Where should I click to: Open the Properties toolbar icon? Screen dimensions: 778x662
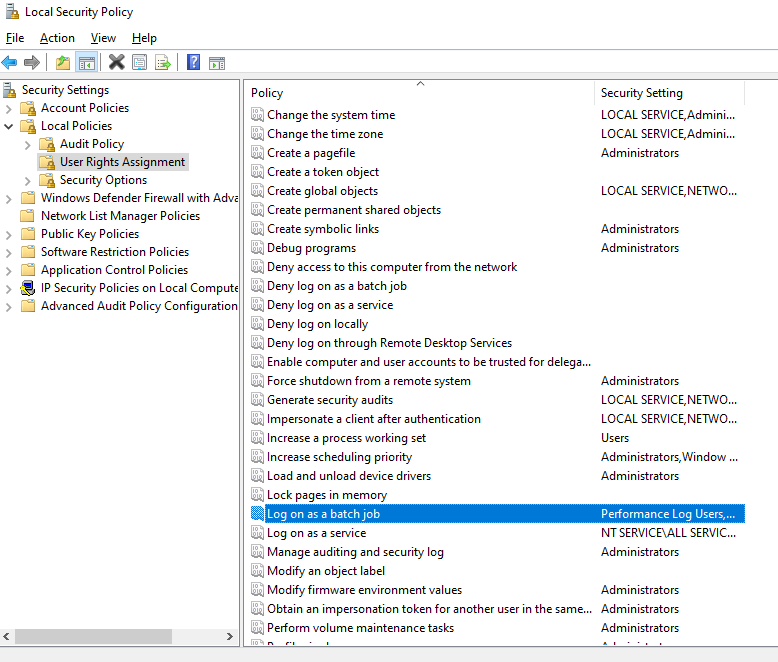coord(139,63)
